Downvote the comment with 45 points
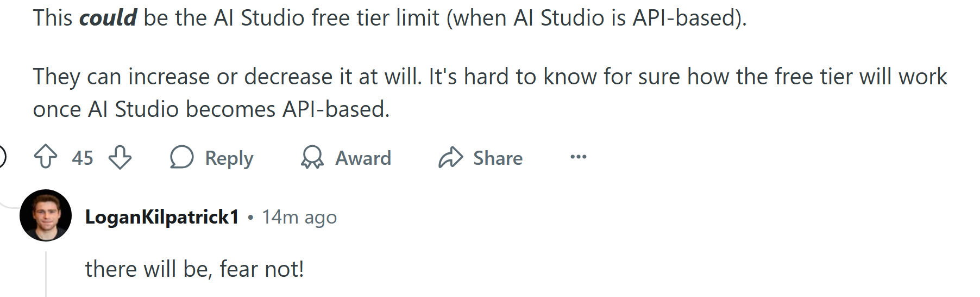 point(120,157)
